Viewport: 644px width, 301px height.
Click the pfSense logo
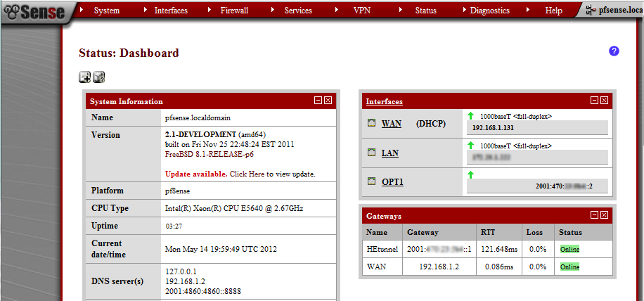tap(34, 13)
